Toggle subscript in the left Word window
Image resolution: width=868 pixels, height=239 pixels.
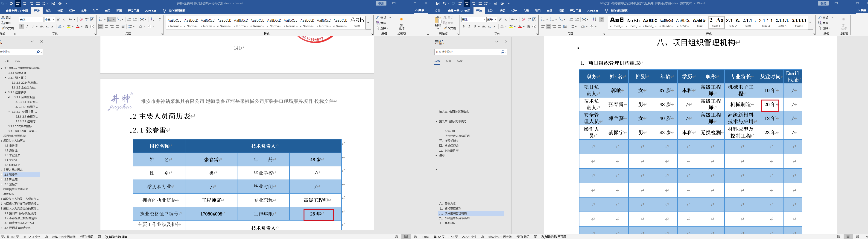click(x=47, y=27)
